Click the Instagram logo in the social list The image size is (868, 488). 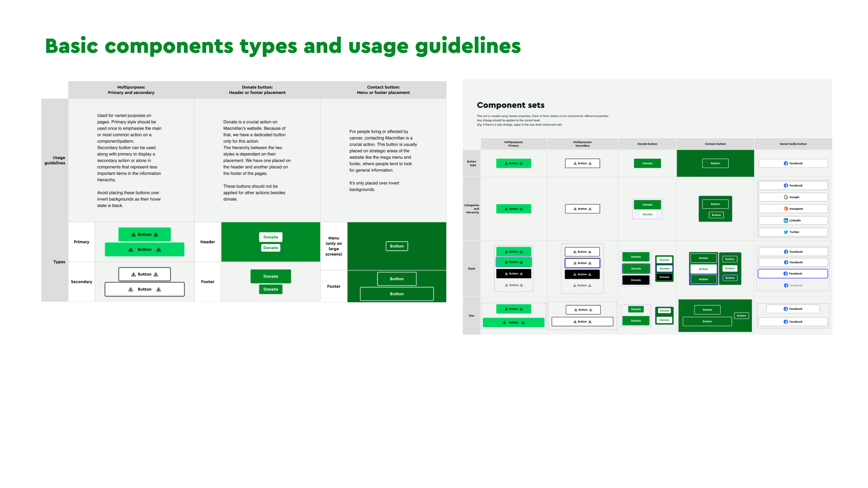pyautogui.click(x=786, y=209)
